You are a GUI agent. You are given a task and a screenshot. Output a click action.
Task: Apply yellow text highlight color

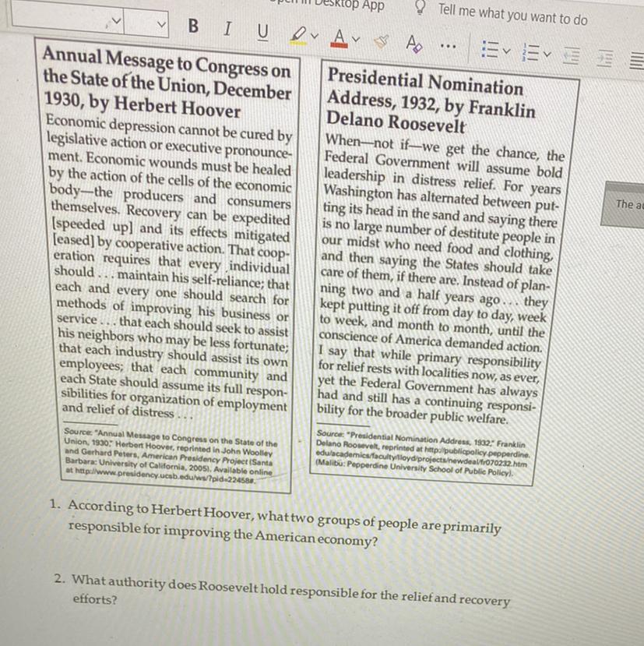pos(298,35)
